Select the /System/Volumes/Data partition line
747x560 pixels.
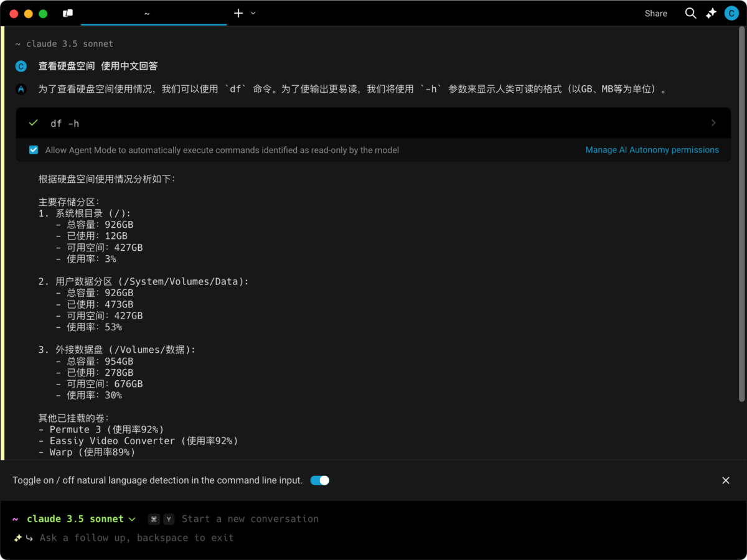click(143, 282)
